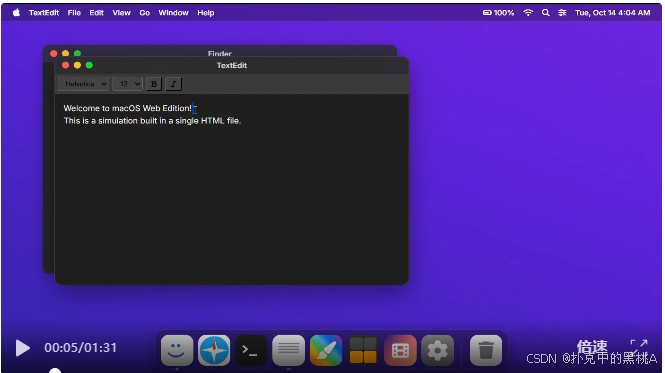Open TextEdit icon in the dock
The width and height of the screenshot is (665, 373).
coord(288,350)
